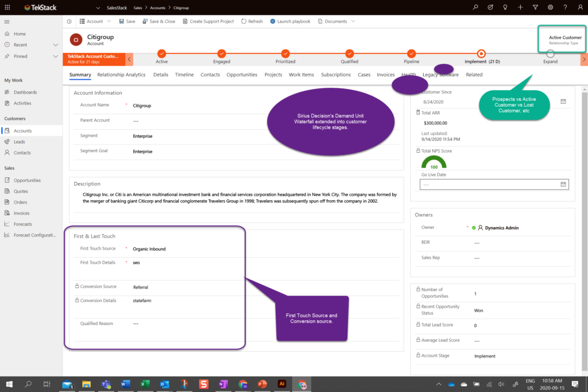Image resolution: width=588 pixels, height=392 pixels.
Task: Open the settings gear icon
Action: point(550,7)
